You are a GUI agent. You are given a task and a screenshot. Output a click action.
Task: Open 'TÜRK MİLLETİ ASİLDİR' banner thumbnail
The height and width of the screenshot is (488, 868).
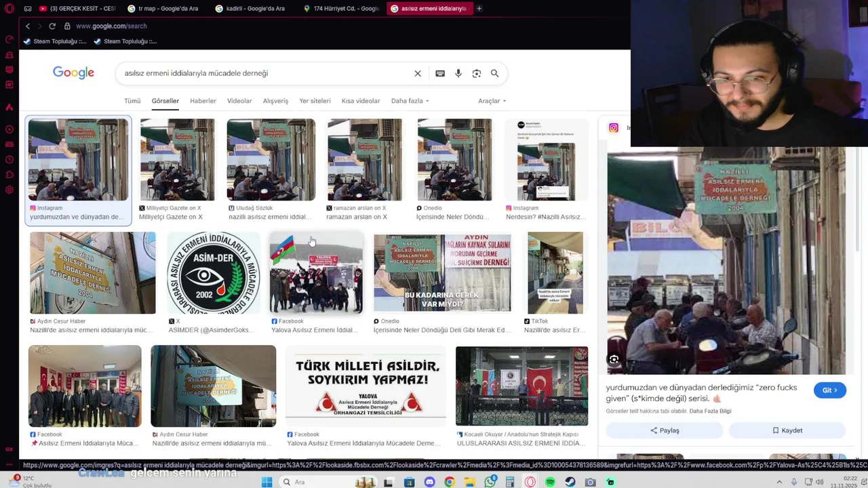pos(366,386)
